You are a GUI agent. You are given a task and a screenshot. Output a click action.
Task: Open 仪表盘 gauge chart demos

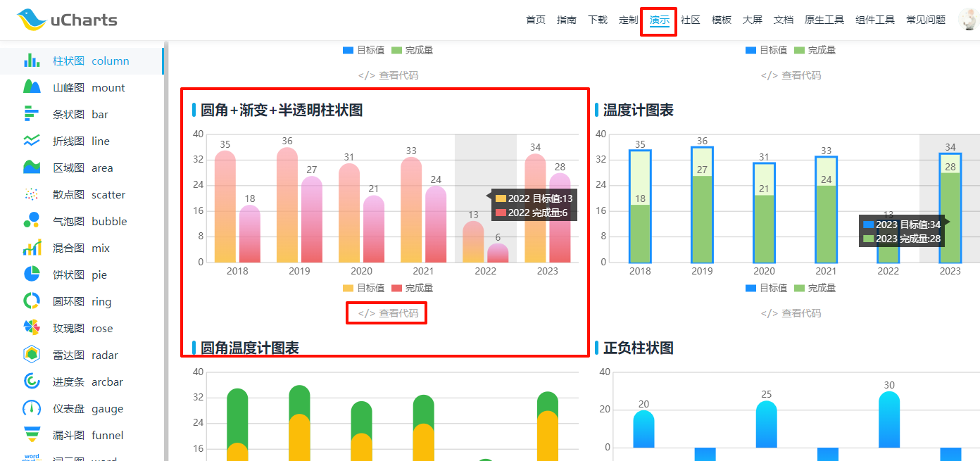click(82, 409)
